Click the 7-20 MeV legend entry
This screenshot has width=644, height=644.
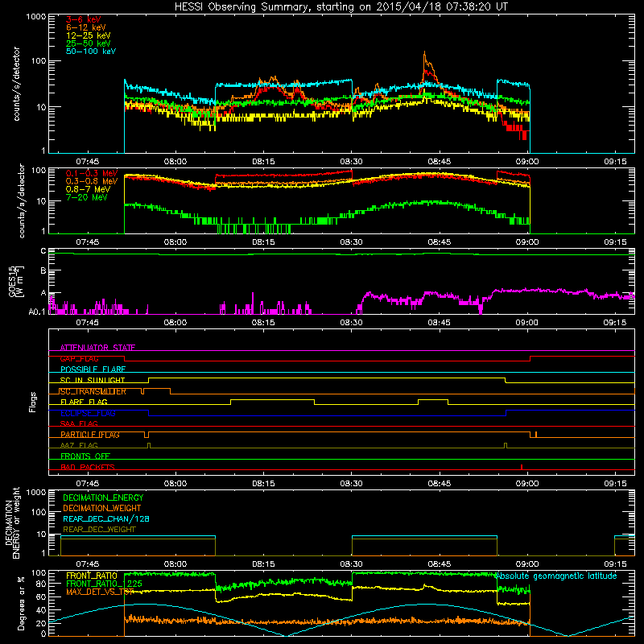tap(87, 197)
